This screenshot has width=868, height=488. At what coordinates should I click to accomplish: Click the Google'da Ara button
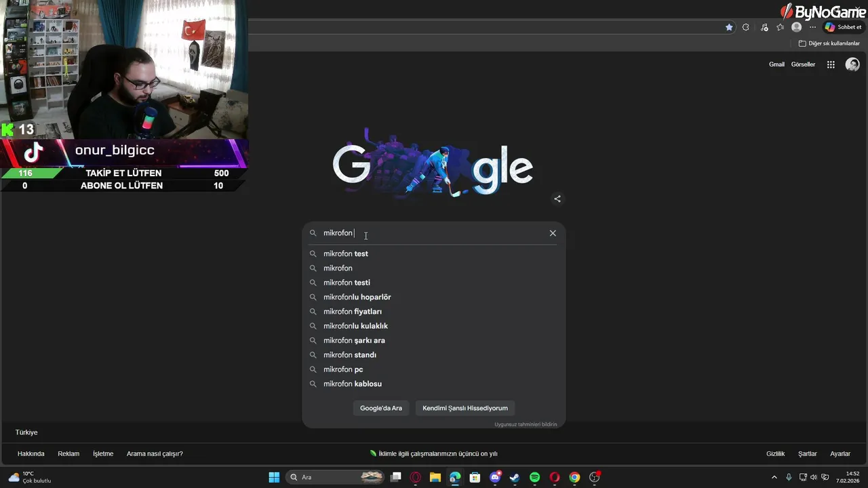pyautogui.click(x=381, y=408)
